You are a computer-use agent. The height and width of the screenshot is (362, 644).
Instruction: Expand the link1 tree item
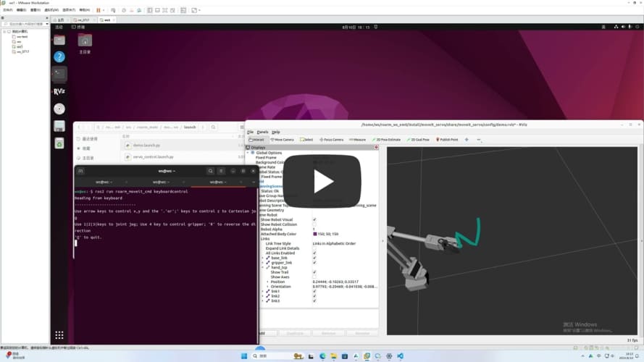[x=263, y=291]
